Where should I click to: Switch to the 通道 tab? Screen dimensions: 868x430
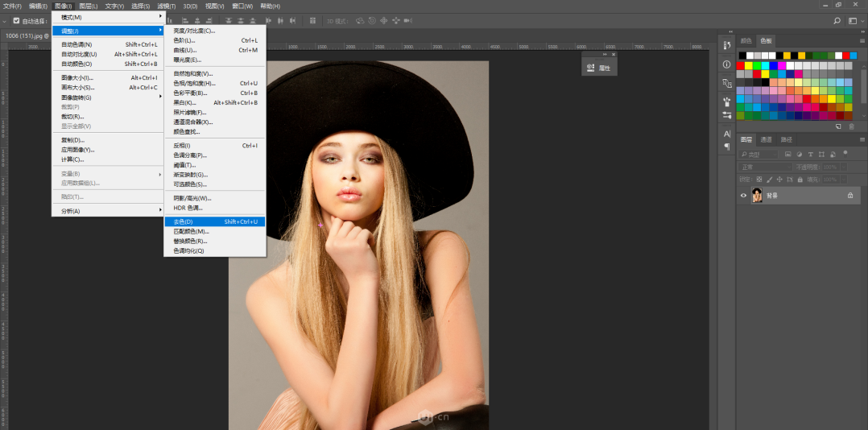click(x=766, y=139)
